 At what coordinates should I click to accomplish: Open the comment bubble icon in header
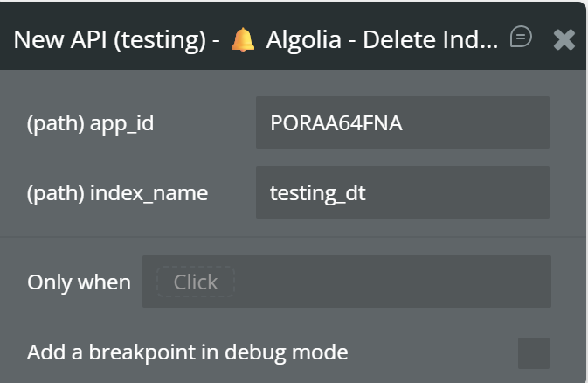[521, 37]
